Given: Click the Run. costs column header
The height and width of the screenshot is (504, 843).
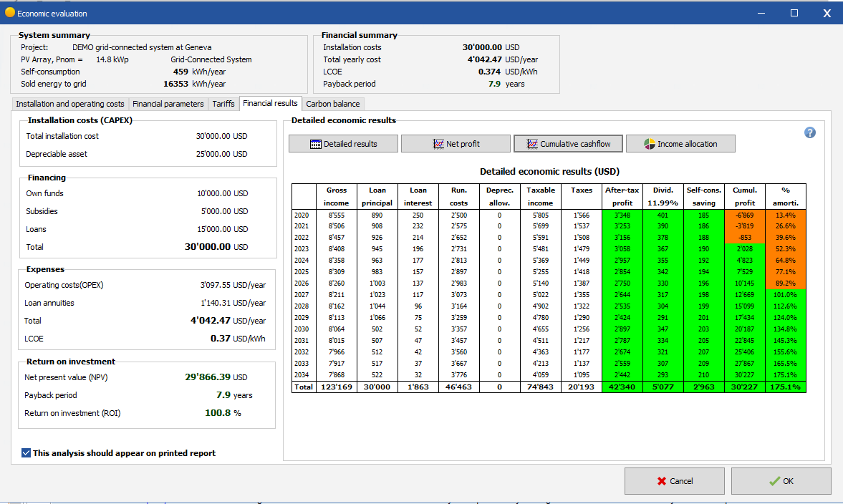Looking at the screenshot, I should tap(458, 197).
